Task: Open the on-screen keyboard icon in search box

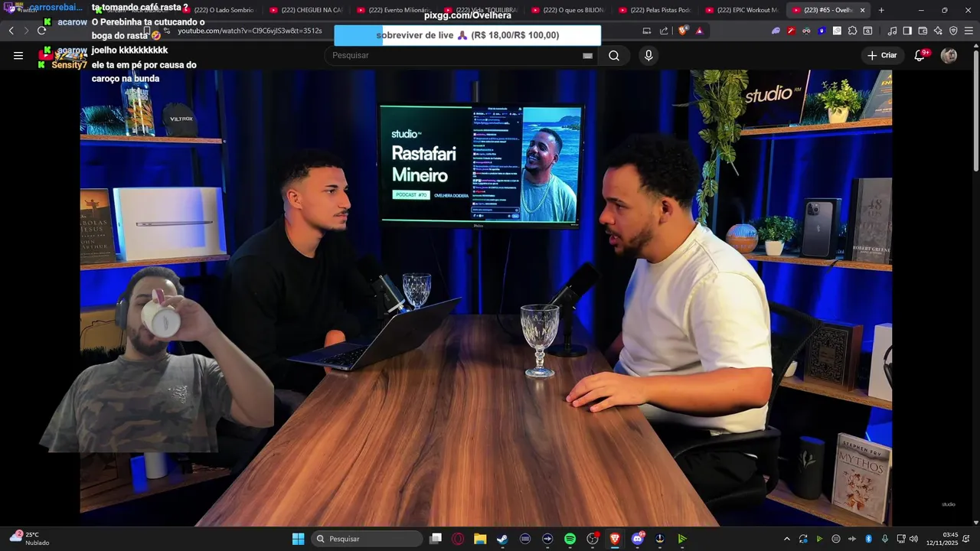Action: click(x=587, y=55)
